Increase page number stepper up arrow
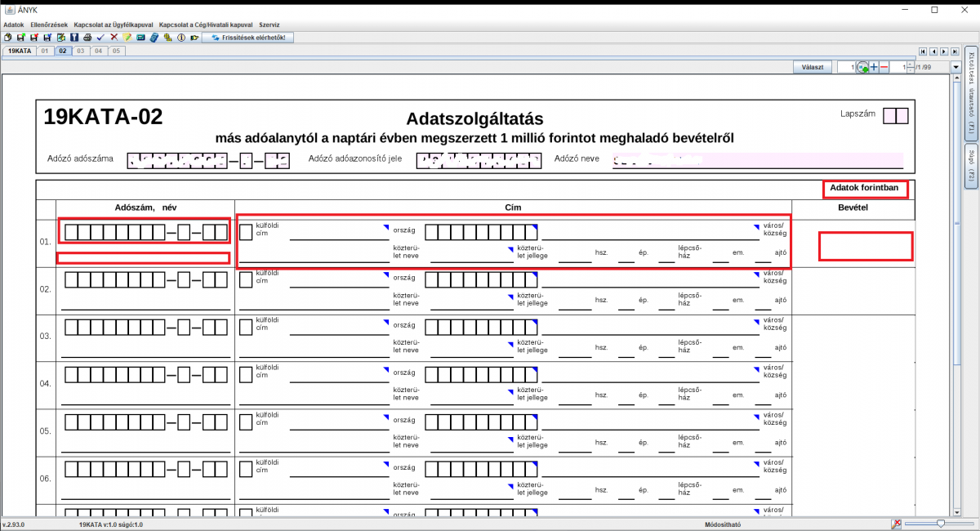 (x=910, y=64)
